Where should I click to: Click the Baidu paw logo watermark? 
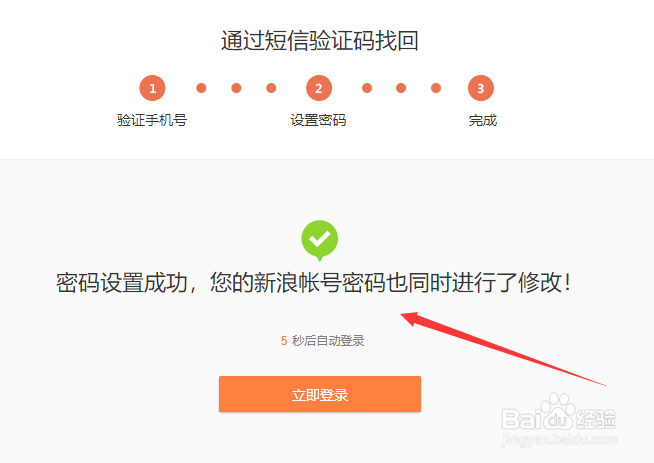[x=558, y=411]
